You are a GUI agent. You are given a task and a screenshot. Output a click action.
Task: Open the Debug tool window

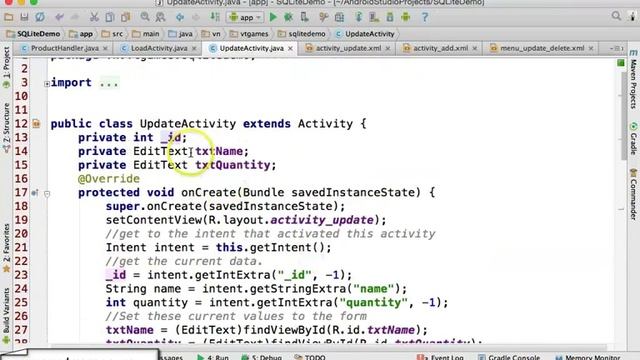pyautogui.click(x=261, y=358)
